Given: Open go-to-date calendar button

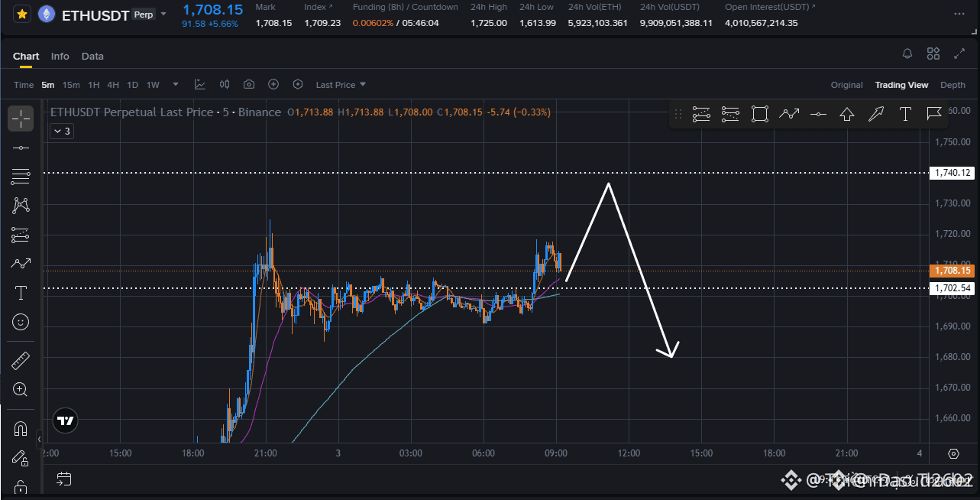Looking at the screenshot, I should [x=64, y=479].
